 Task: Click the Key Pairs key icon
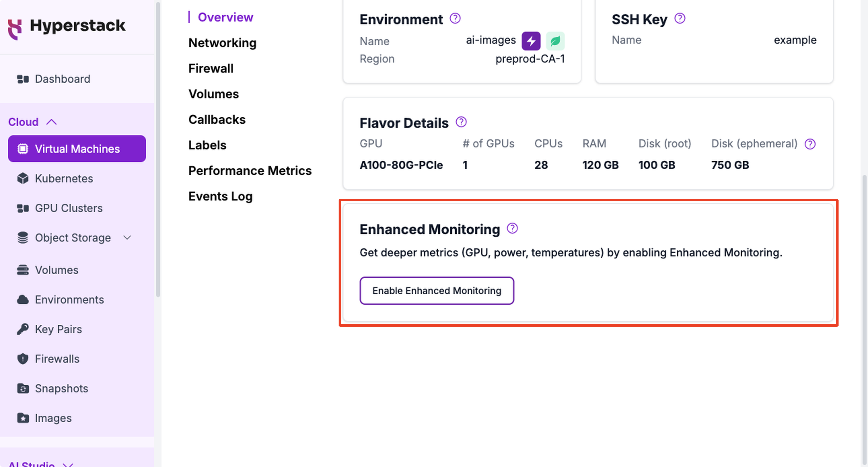coord(23,329)
